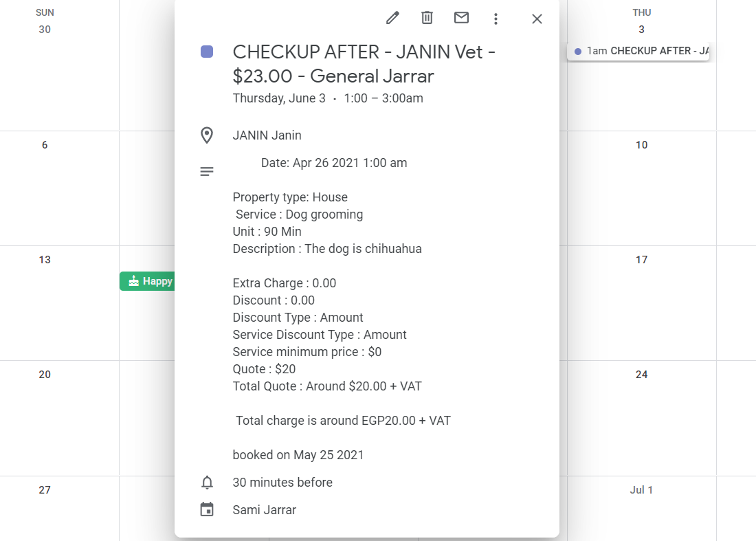Screen dimensions: 756x541
Task: Select Jul 1 date label
Action: pos(641,489)
